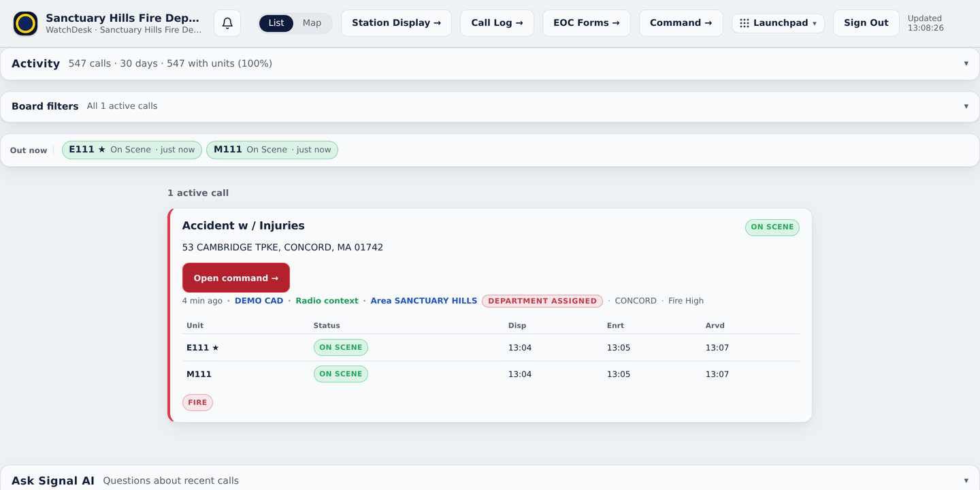Click the Unit column header
The image size is (980, 490).
click(195, 325)
